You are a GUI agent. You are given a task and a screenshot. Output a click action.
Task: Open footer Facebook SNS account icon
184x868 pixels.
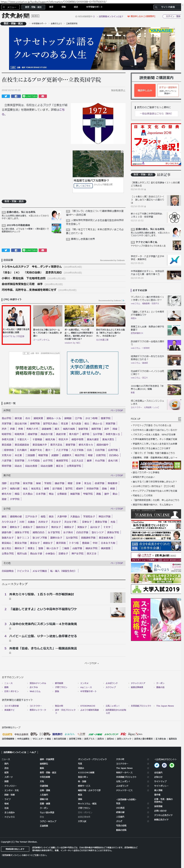point(164,766)
